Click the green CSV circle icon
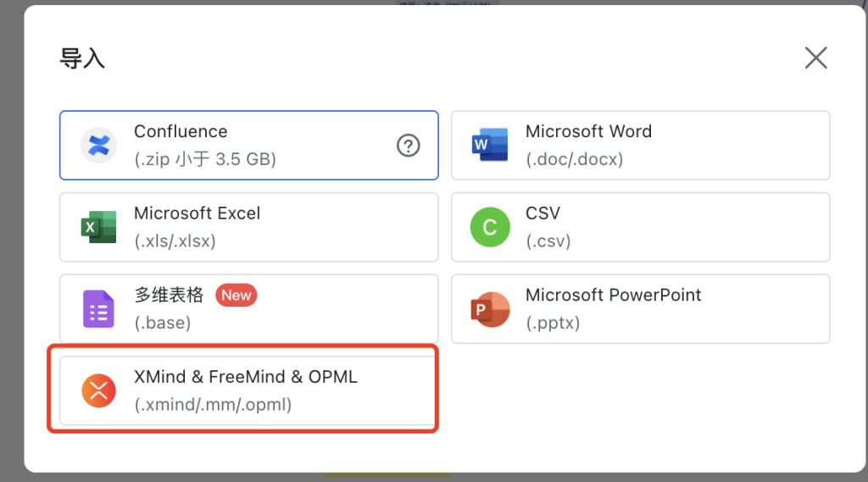This screenshot has height=482, width=868. point(490,227)
